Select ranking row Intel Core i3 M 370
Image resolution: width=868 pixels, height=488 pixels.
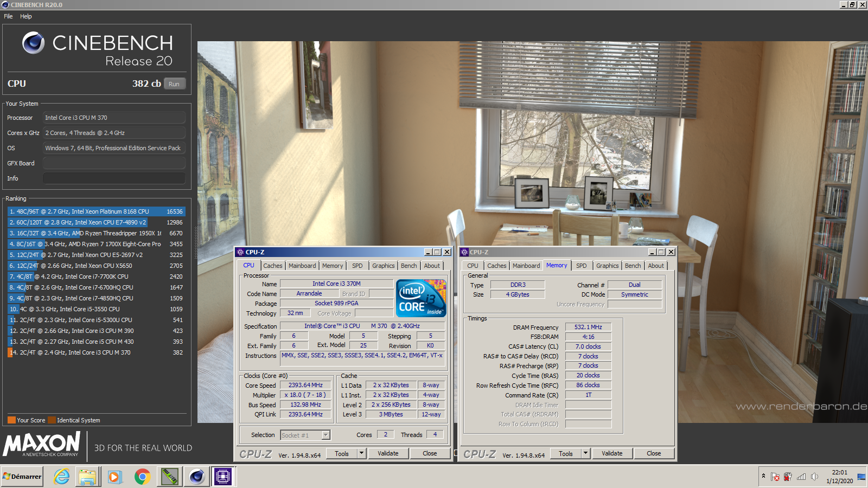tap(96, 352)
